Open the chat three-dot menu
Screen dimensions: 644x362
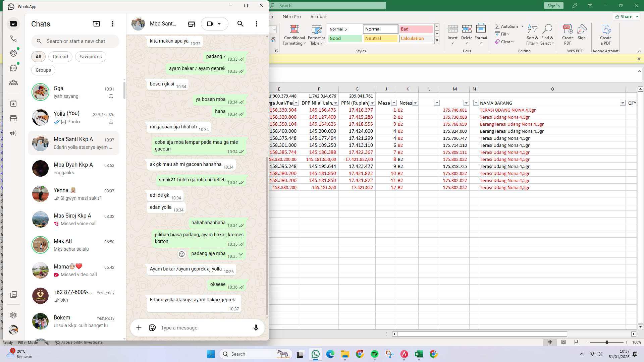257,24
